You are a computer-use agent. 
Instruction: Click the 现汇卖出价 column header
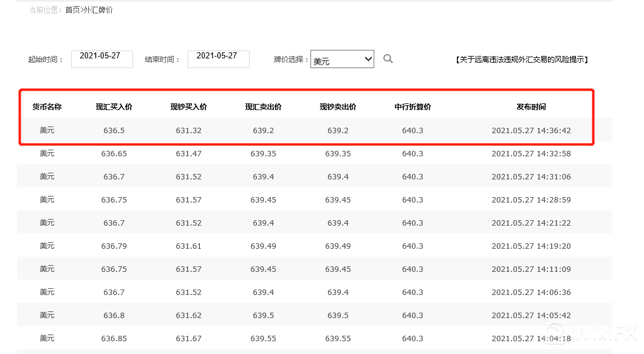pyautogui.click(x=263, y=107)
